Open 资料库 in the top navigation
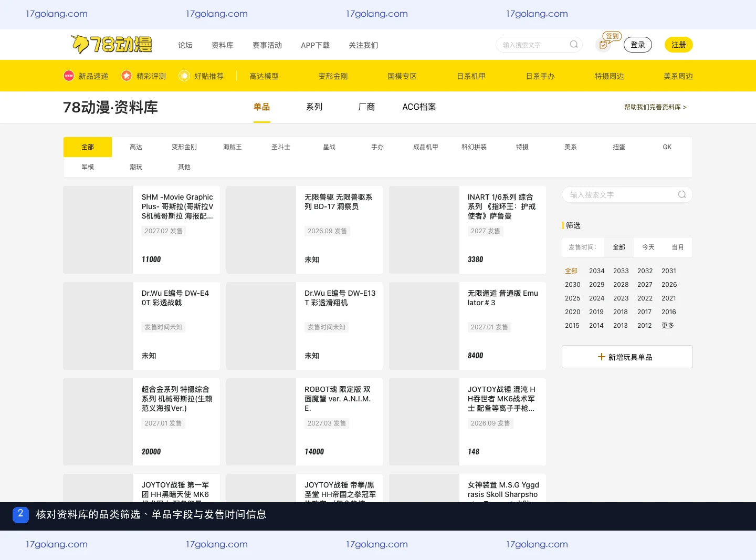This screenshot has width=756, height=560. point(223,45)
